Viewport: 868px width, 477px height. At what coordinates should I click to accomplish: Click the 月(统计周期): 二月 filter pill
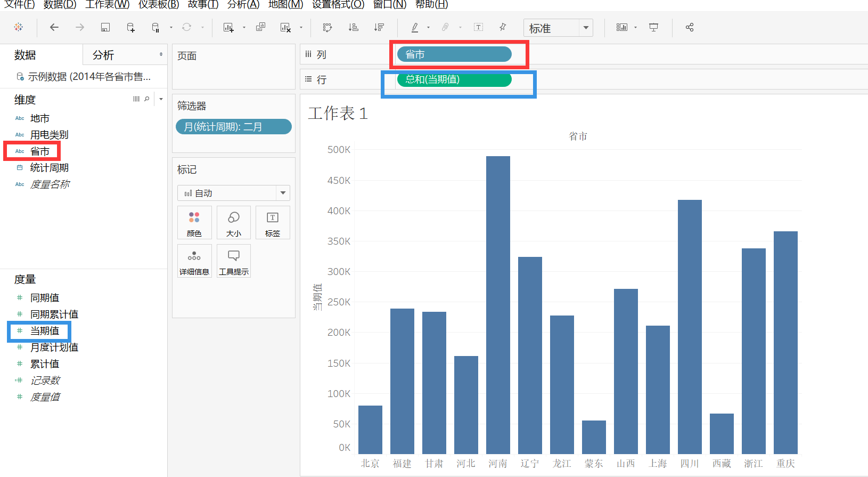(234, 127)
